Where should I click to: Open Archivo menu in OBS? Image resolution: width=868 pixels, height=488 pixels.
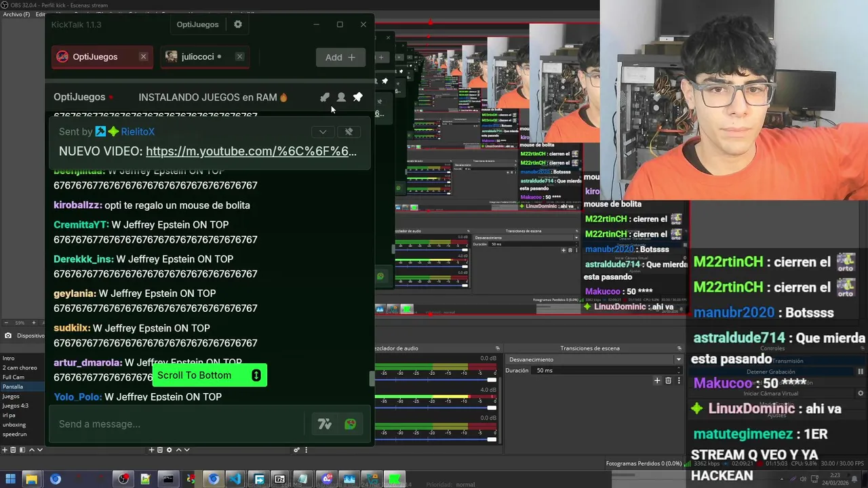click(16, 14)
